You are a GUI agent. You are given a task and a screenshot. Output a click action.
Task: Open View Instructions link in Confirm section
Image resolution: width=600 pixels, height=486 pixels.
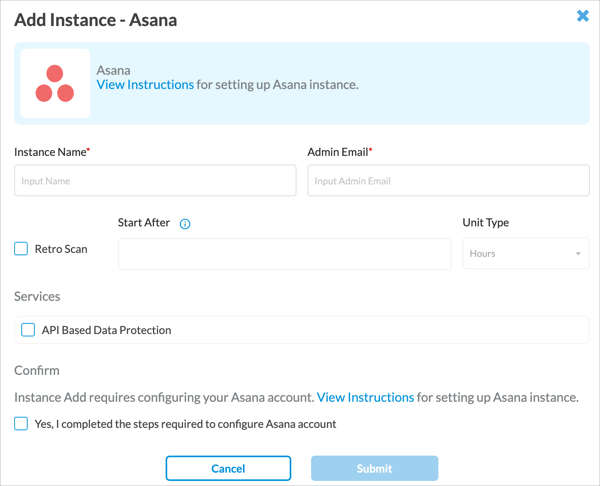(x=365, y=398)
